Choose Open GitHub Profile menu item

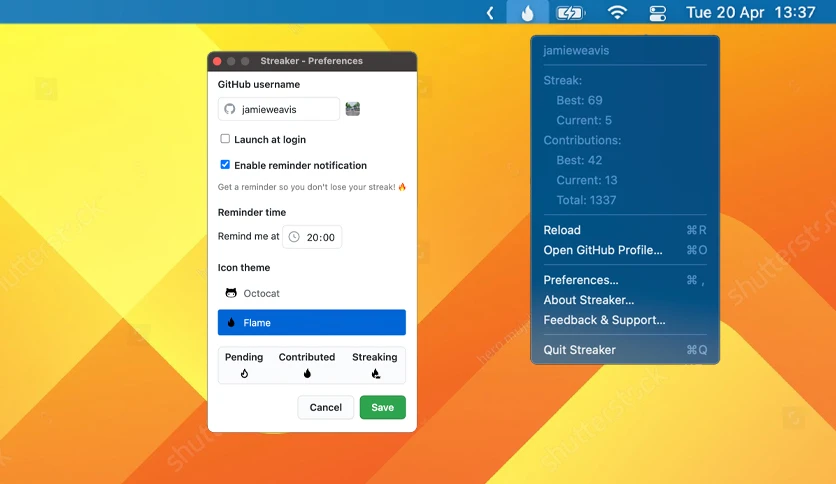pyautogui.click(x=625, y=250)
